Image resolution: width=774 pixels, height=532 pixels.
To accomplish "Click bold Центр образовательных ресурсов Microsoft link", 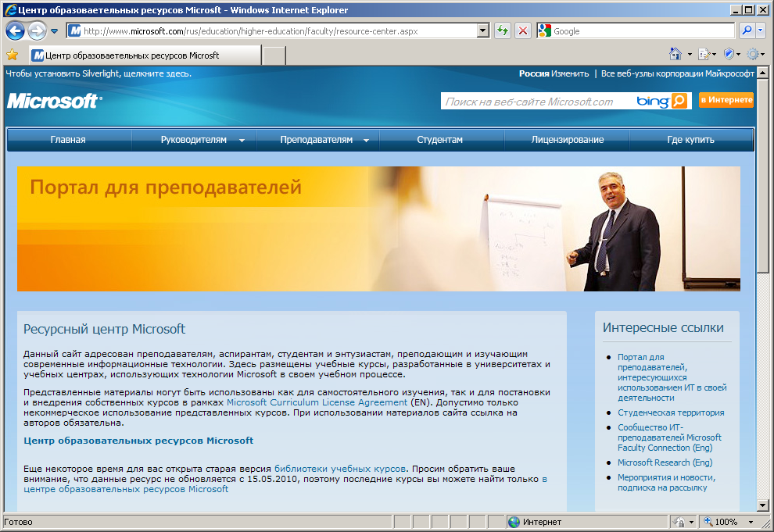I will pyautogui.click(x=138, y=441).
